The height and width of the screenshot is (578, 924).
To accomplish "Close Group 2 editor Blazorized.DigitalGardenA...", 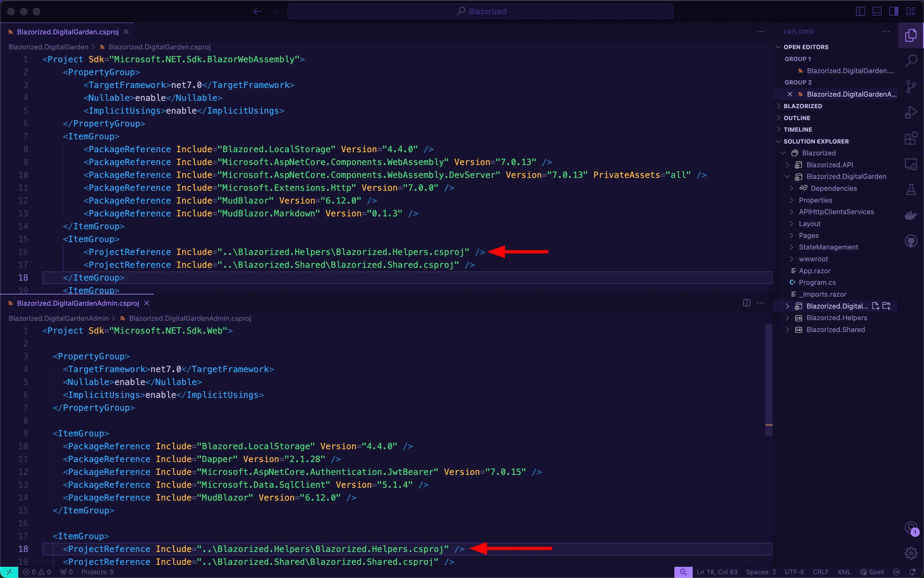I will tap(790, 94).
